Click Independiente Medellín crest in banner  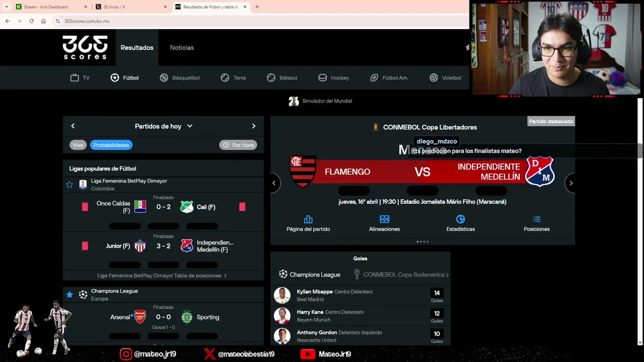pos(539,171)
